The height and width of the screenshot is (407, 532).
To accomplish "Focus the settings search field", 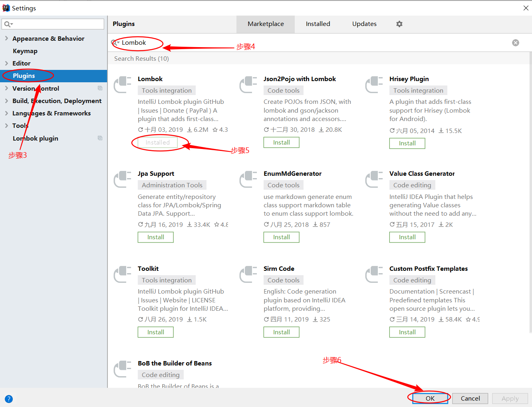I will coord(53,24).
